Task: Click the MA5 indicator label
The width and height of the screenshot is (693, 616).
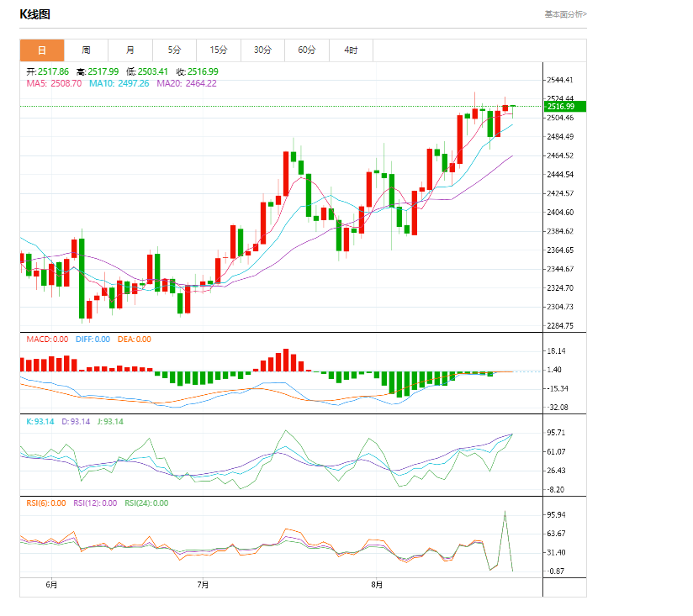Action: [x=54, y=83]
